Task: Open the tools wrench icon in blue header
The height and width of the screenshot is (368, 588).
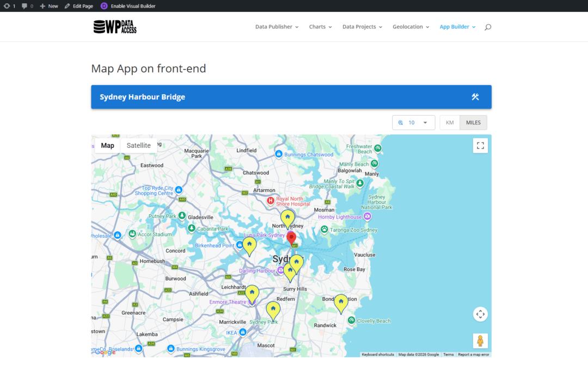Action: [475, 97]
